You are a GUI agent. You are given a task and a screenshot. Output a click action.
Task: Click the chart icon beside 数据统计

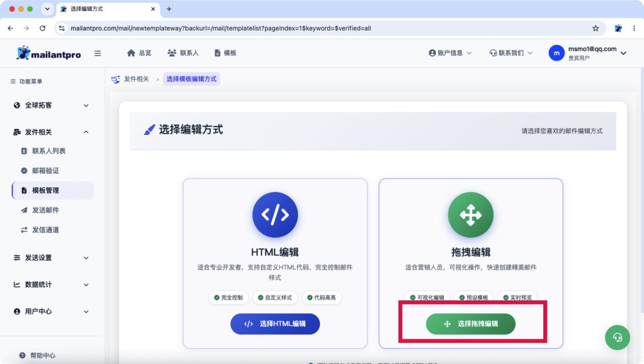point(17,285)
